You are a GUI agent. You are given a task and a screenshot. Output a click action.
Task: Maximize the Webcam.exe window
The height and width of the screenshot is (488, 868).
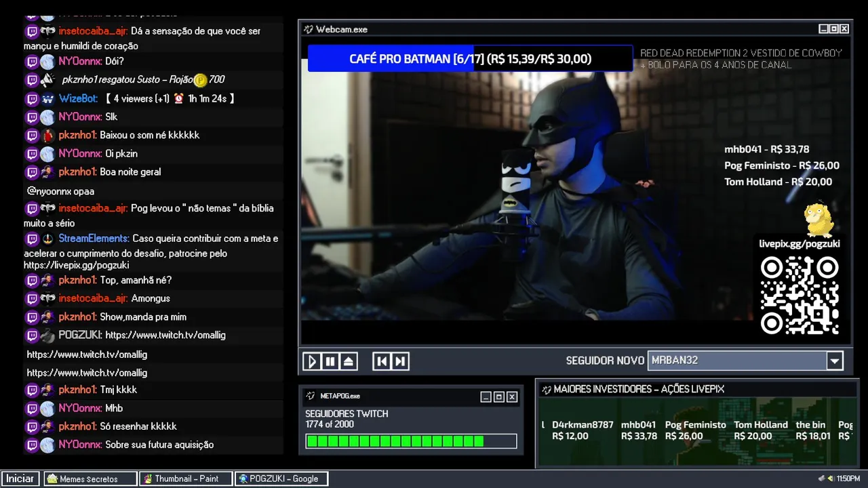point(833,29)
